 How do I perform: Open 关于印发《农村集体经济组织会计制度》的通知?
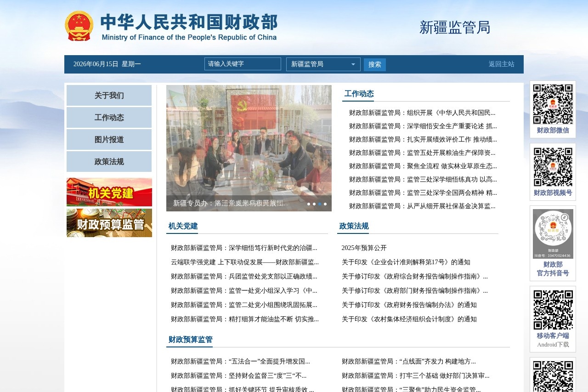(x=409, y=319)
